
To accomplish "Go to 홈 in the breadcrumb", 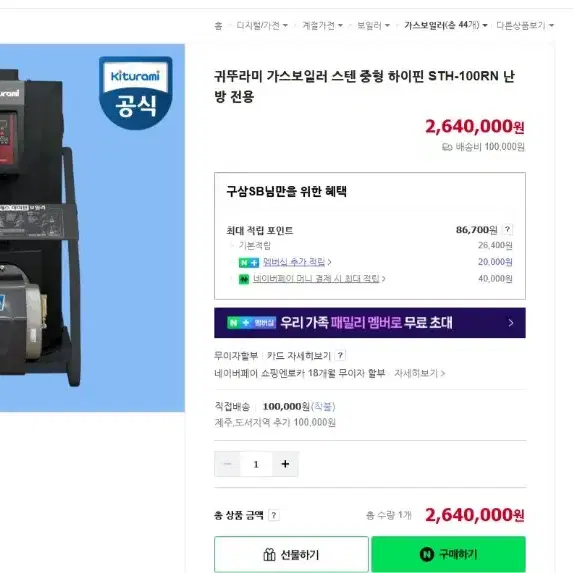I will (x=218, y=26).
